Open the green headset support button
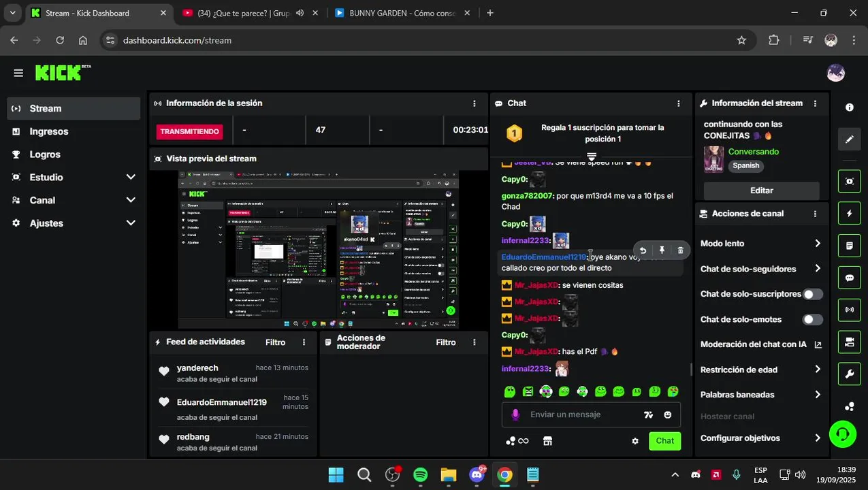This screenshot has height=490, width=868. coord(843,434)
